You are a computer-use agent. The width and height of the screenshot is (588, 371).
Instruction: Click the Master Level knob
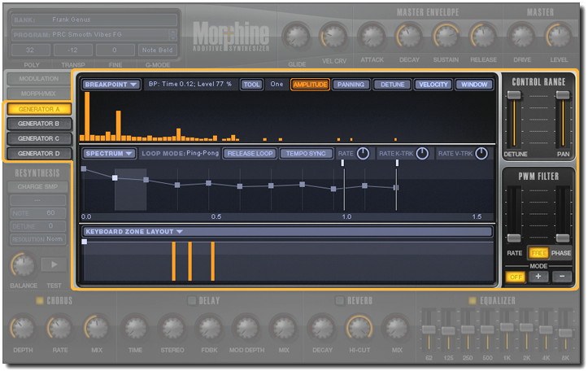tap(559, 36)
